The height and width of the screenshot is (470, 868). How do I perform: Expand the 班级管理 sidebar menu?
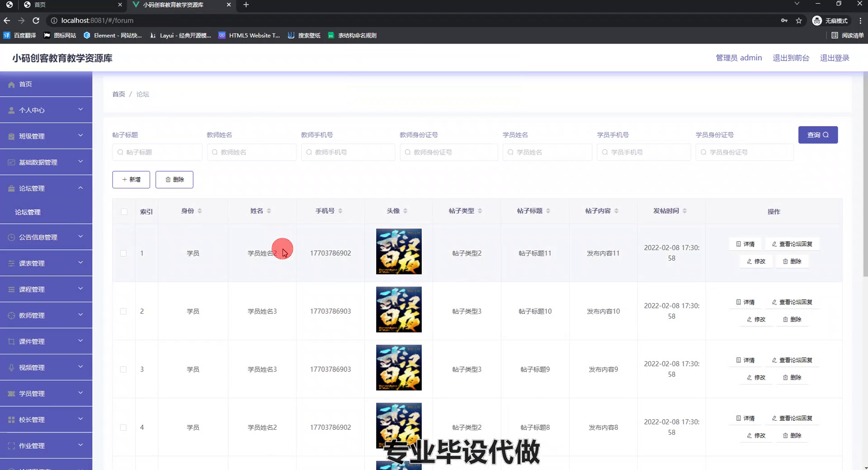[x=46, y=136]
